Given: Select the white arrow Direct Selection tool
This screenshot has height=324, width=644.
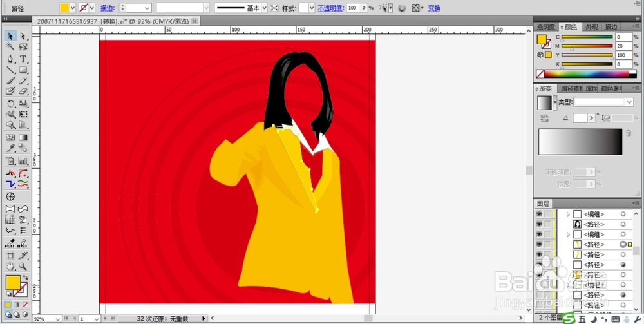Looking at the screenshot, I should [x=23, y=36].
